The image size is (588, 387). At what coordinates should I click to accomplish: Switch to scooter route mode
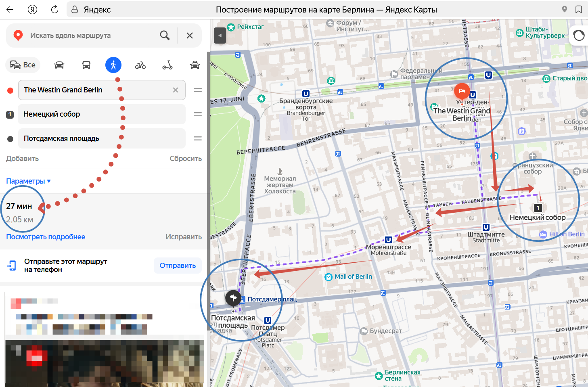click(x=167, y=65)
